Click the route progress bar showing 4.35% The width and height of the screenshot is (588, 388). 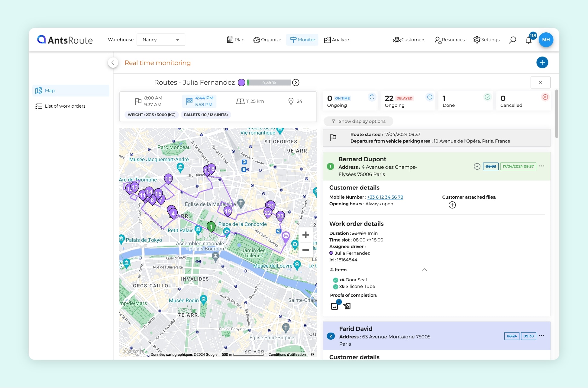coord(268,82)
